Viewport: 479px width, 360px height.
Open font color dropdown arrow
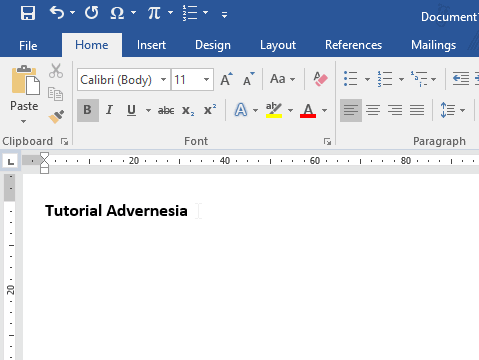324,110
